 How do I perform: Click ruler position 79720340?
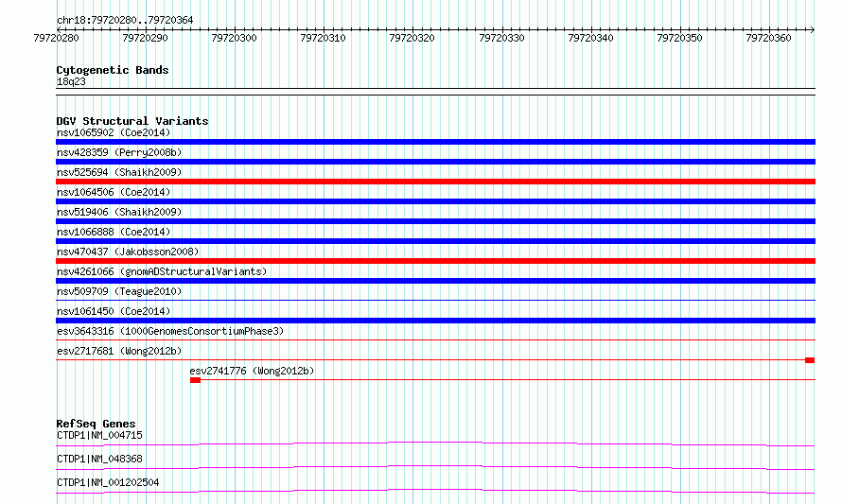pos(590,38)
